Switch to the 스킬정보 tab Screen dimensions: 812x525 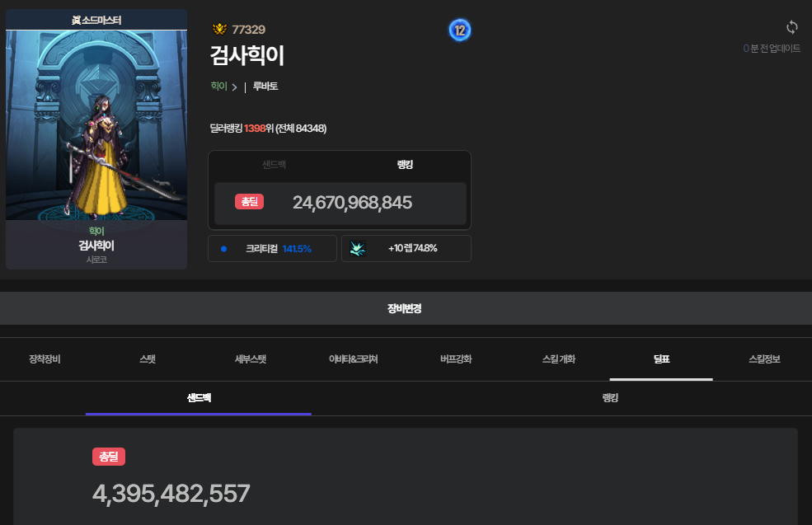764,359
